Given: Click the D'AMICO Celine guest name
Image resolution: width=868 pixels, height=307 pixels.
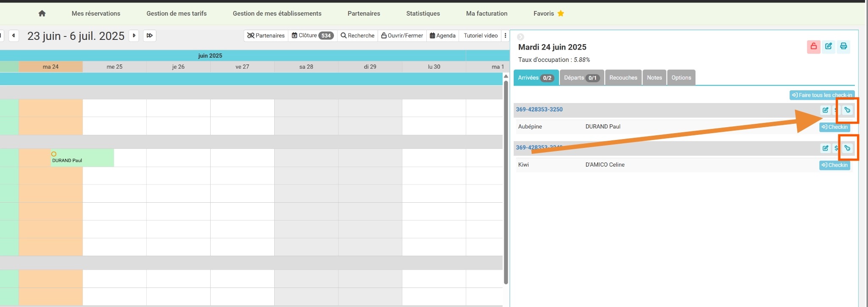Looking at the screenshot, I should click(605, 165).
